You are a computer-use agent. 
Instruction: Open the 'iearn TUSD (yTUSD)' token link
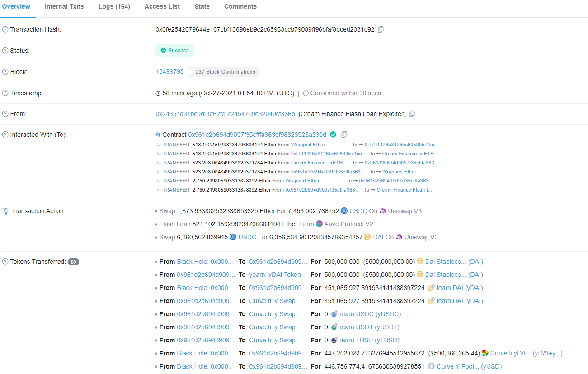(x=370, y=340)
